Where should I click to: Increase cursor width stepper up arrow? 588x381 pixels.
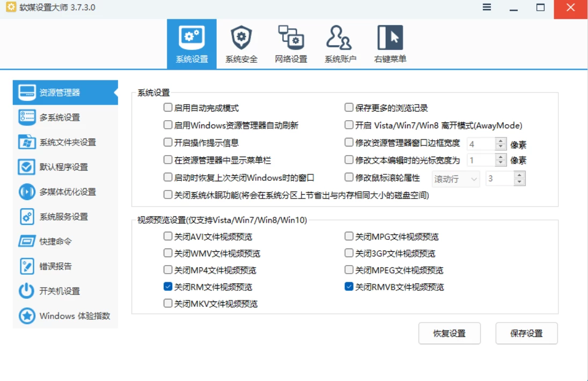(x=501, y=157)
